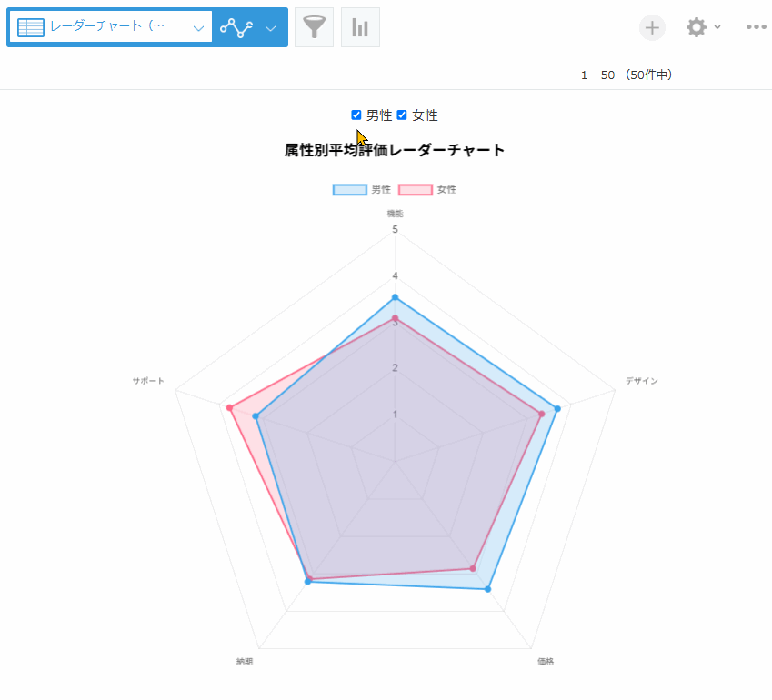The image size is (772, 700).
Task: Select the blue 価格 data point
Action: pos(488,589)
